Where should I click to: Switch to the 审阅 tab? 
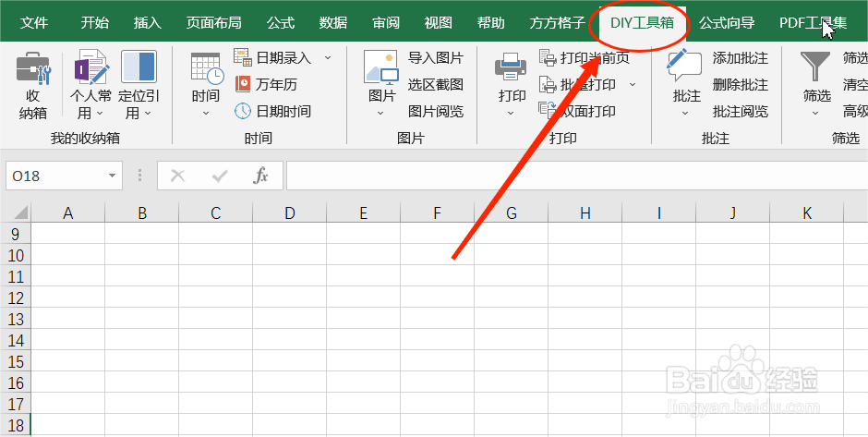386,23
